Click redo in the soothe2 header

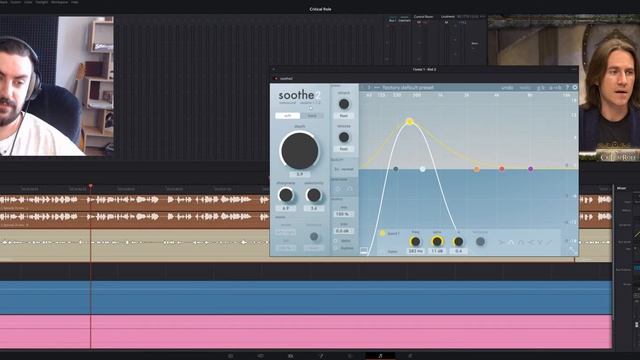point(525,87)
